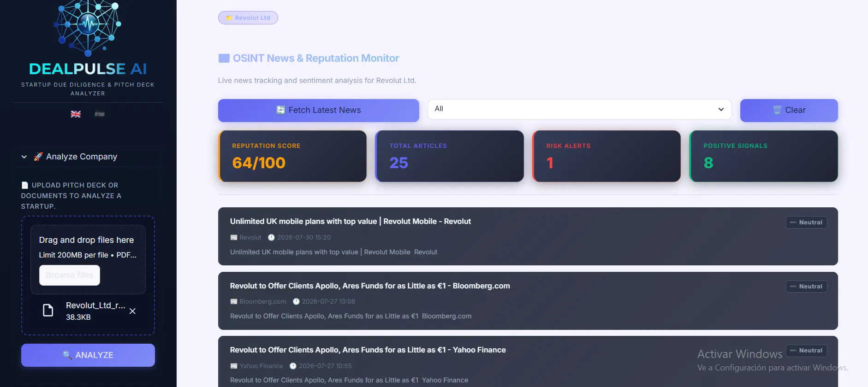Screen dimensions: 868x387
Task: Click Neutral badge on Revolut Mobile article
Action: point(807,223)
